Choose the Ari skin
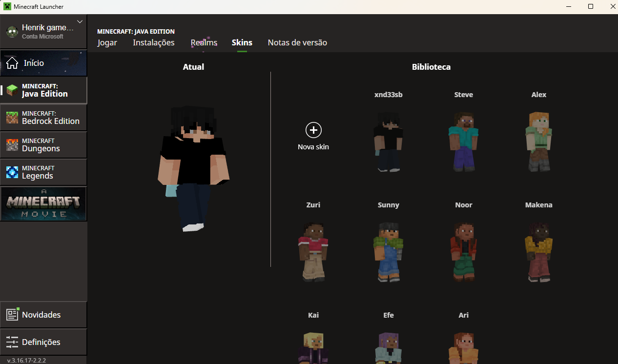618x364 pixels. coord(464,348)
